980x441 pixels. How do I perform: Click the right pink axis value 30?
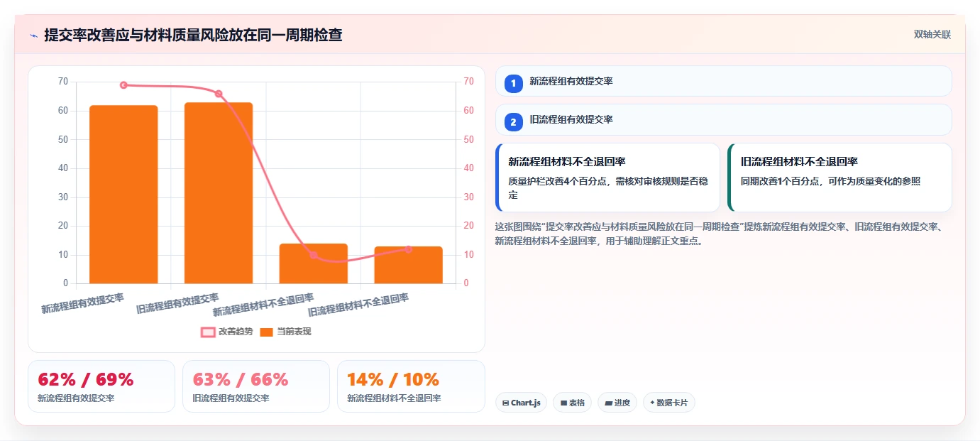coord(468,197)
